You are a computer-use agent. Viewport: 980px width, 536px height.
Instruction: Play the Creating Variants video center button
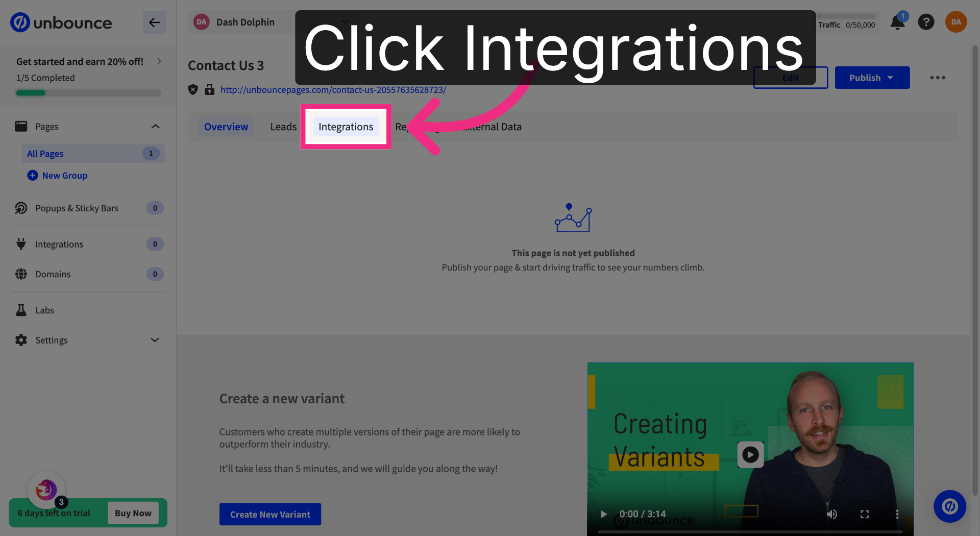pyautogui.click(x=750, y=454)
